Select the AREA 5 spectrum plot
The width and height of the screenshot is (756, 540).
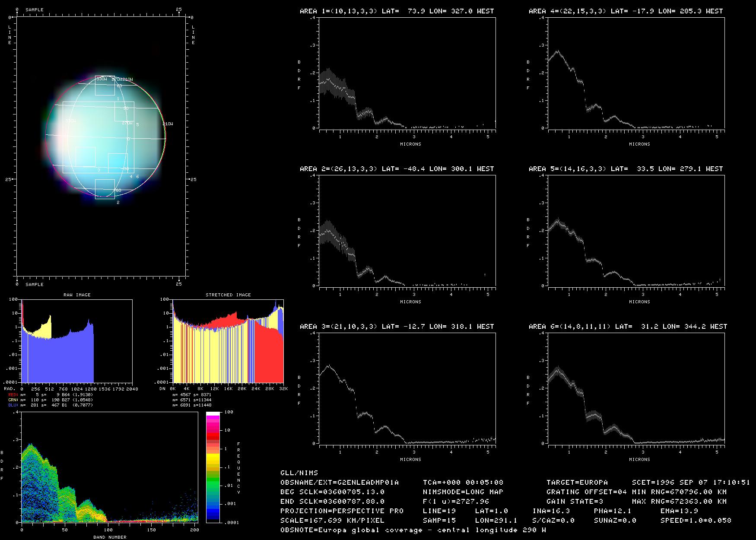pos(636,231)
